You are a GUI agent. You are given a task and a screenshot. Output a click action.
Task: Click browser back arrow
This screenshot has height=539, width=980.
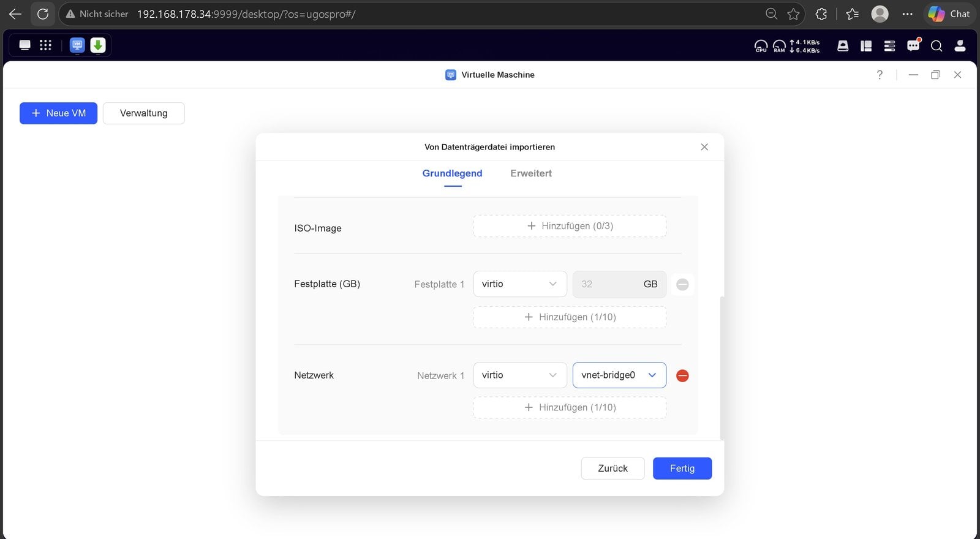15,13
